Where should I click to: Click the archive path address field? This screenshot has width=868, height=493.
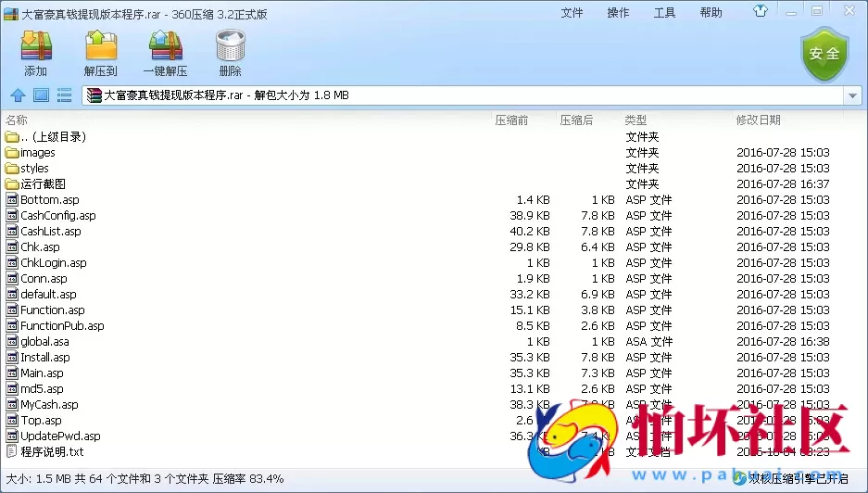pyautogui.click(x=464, y=95)
